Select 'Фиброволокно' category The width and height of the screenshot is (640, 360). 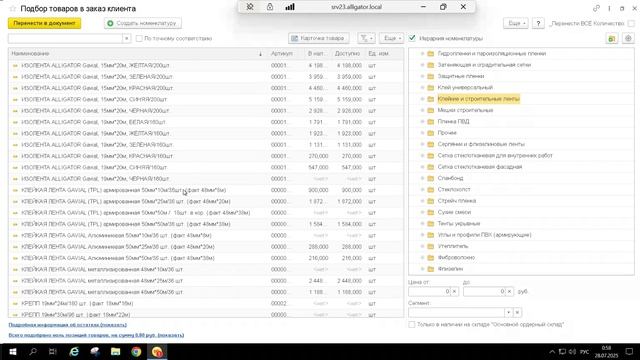point(456,258)
